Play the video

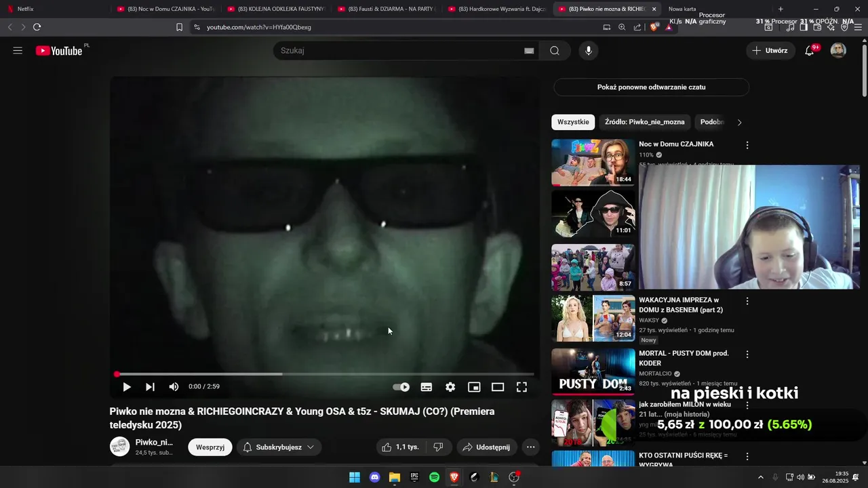[126, 387]
